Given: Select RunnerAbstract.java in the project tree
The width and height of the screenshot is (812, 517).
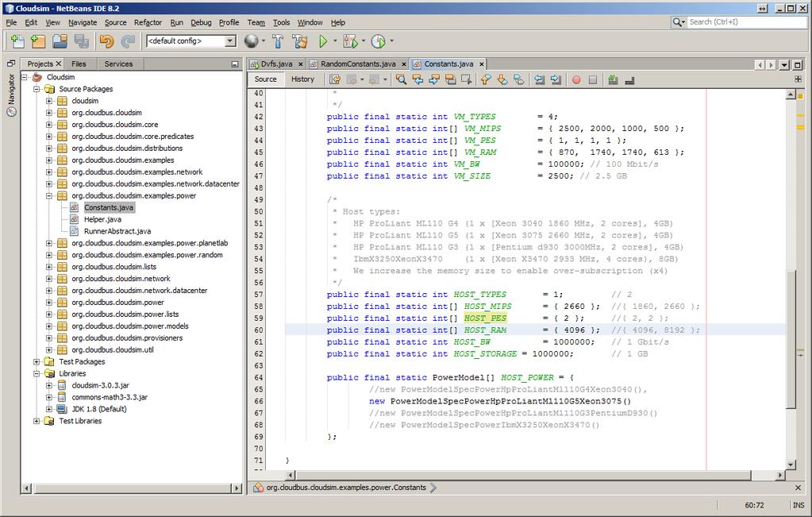Looking at the screenshot, I should tap(117, 232).
